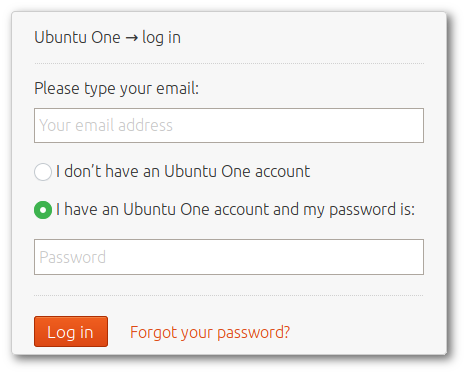The width and height of the screenshot is (466, 374).
Task: Click the empty radio circle for no account
Action: click(43, 172)
